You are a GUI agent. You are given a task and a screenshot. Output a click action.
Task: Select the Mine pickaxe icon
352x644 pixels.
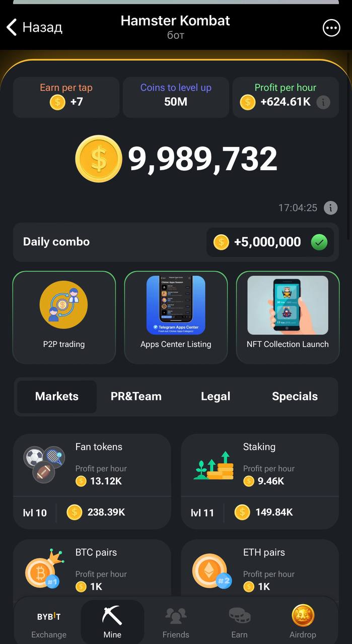pyautogui.click(x=112, y=615)
